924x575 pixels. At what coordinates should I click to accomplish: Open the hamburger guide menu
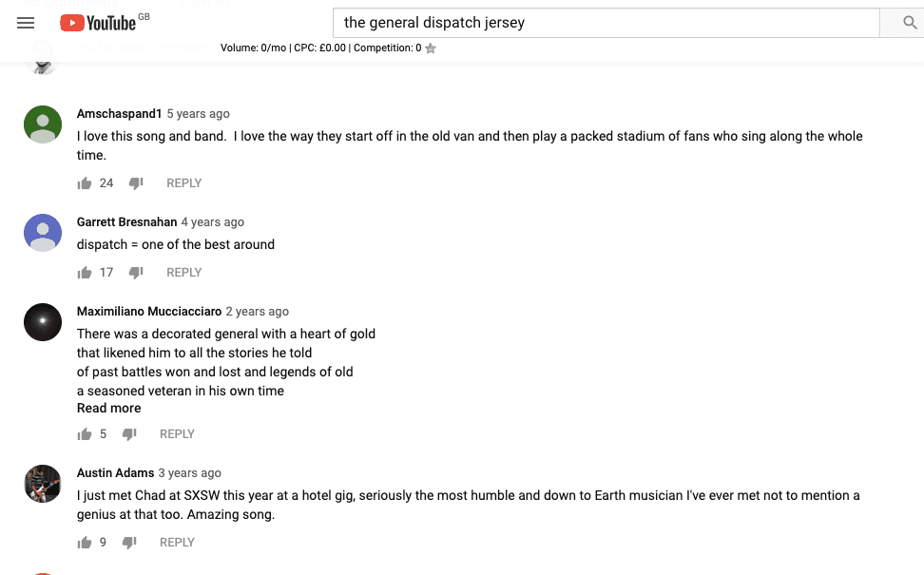pos(26,23)
